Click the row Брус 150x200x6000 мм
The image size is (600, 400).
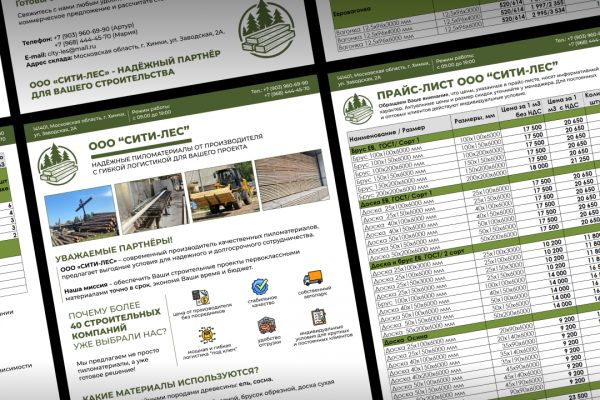coord(393,183)
